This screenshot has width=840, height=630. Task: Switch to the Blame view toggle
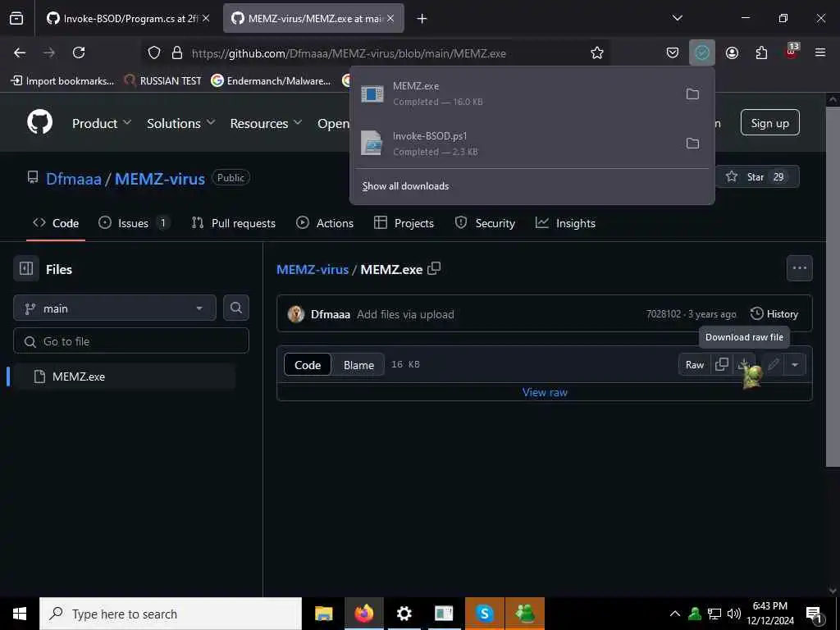pyautogui.click(x=358, y=364)
